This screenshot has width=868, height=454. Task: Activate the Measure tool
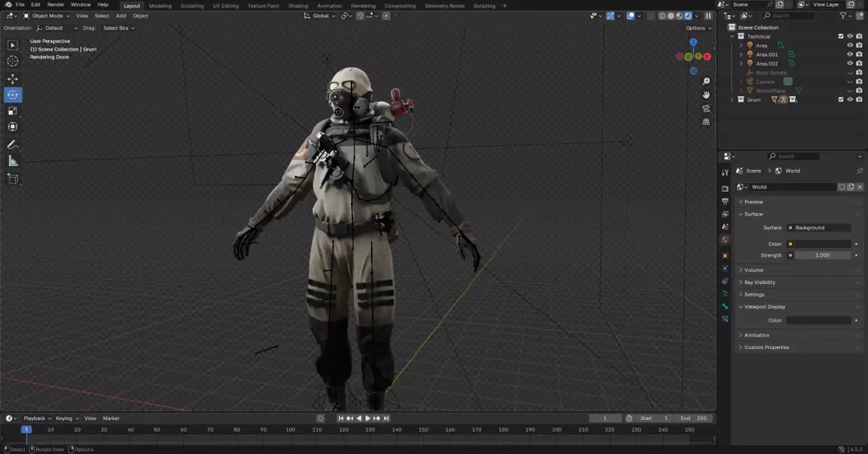tap(13, 161)
